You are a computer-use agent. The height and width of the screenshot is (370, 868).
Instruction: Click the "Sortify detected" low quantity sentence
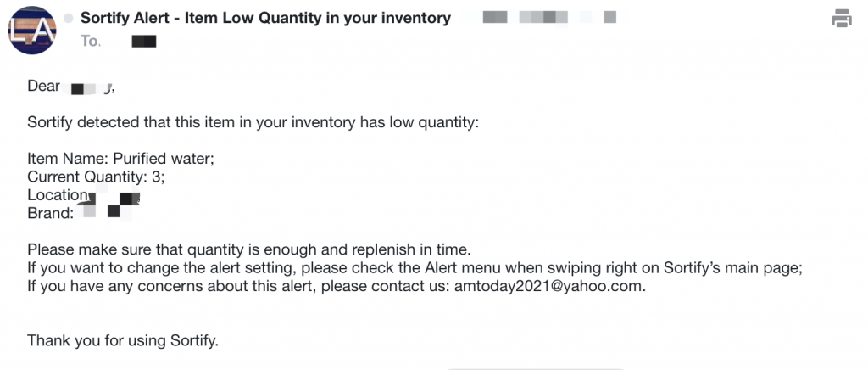(x=253, y=122)
